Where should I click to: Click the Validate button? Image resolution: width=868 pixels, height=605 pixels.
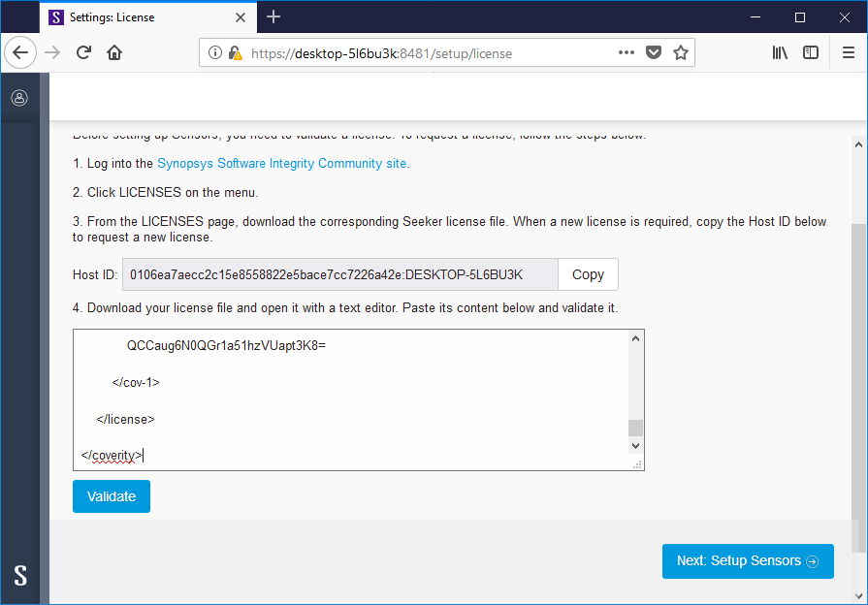[111, 495]
